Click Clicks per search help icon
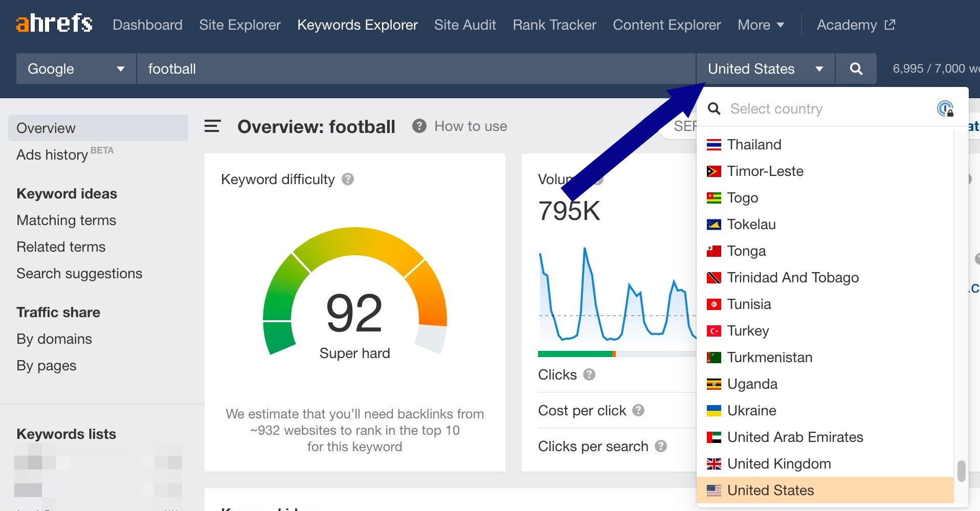The height and width of the screenshot is (511, 980). click(661, 446)
